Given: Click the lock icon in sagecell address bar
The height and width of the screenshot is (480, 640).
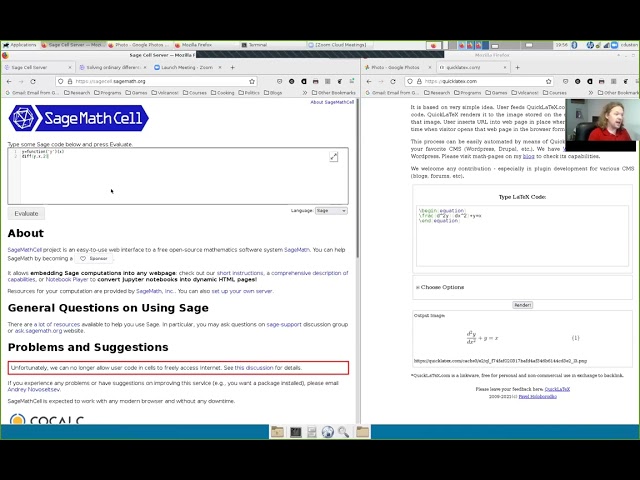Looking at the screenshot, I should point(70,81).
